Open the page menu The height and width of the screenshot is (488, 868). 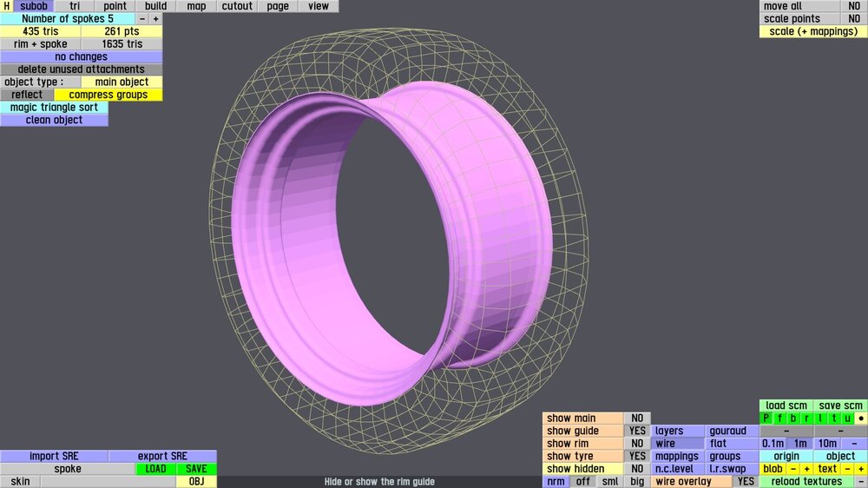click(x=278, y=6)
